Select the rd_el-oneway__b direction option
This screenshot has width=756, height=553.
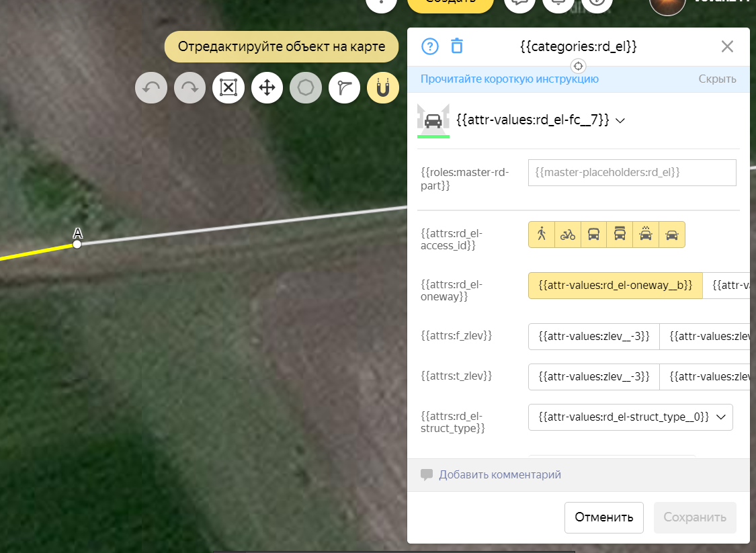[615, 286]
